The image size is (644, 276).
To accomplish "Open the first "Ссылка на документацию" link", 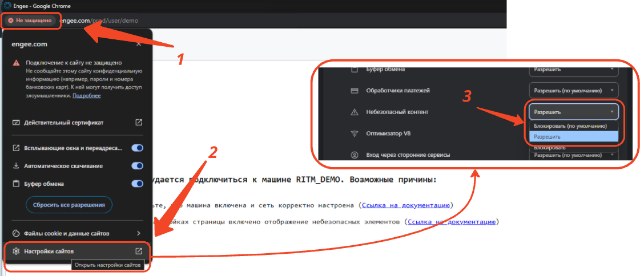I will tap(406, 205).
